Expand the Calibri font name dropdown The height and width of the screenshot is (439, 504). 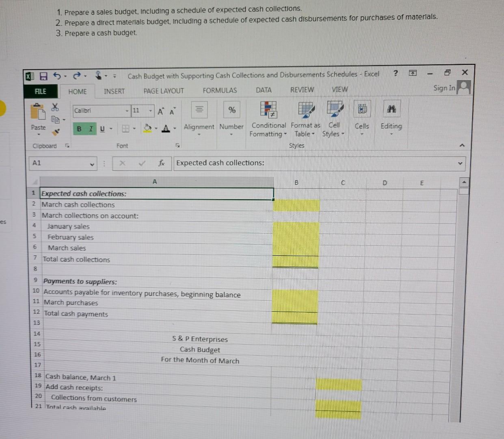126,110
